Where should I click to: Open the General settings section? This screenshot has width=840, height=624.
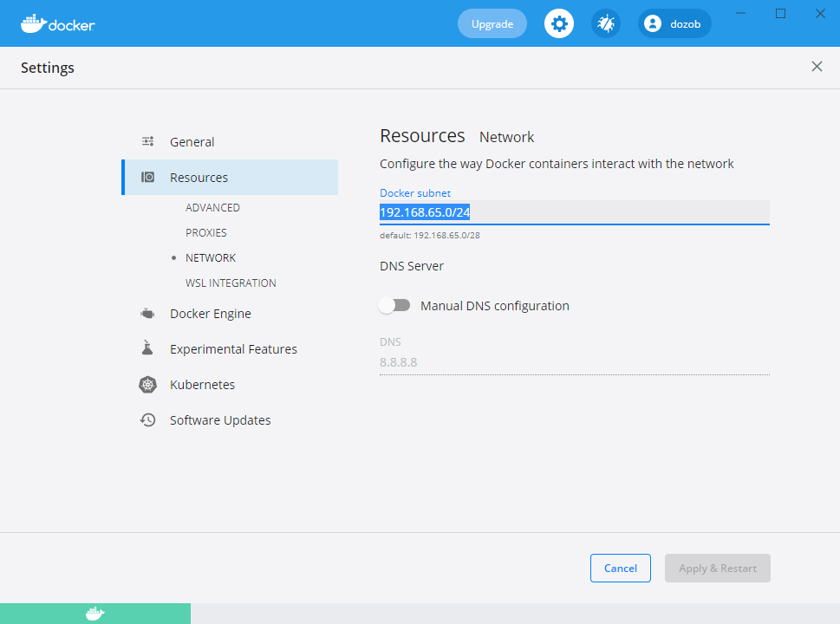pyautogui.click(x=231, y=141)
